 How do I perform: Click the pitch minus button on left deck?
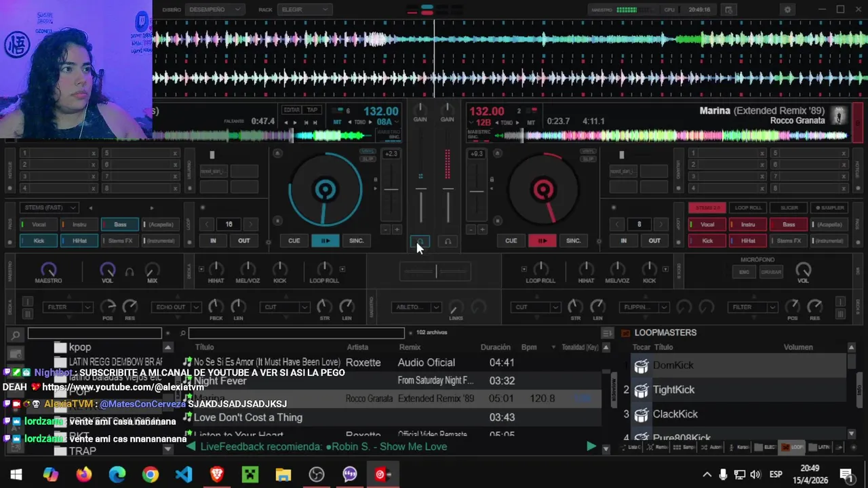(x=386, y=230)
